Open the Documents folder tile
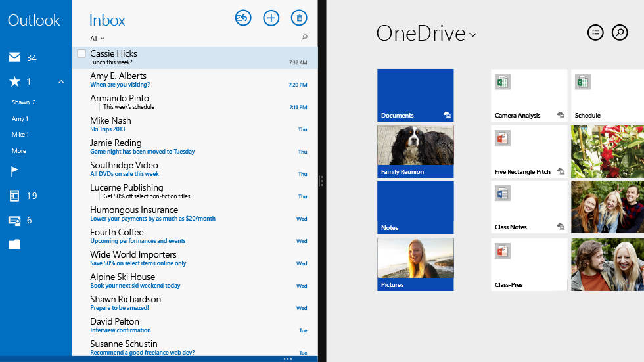The image size is (644, 362). point(415,95)
